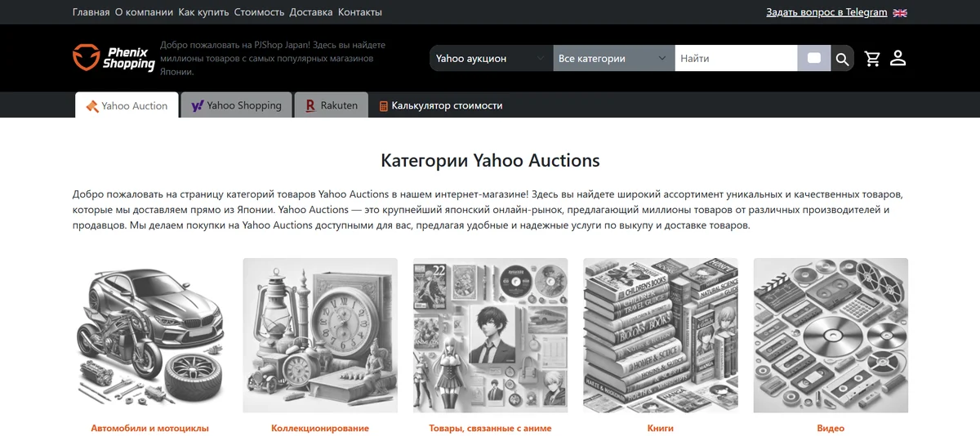Click the magnifier search icon

click(x=843, y=59)
